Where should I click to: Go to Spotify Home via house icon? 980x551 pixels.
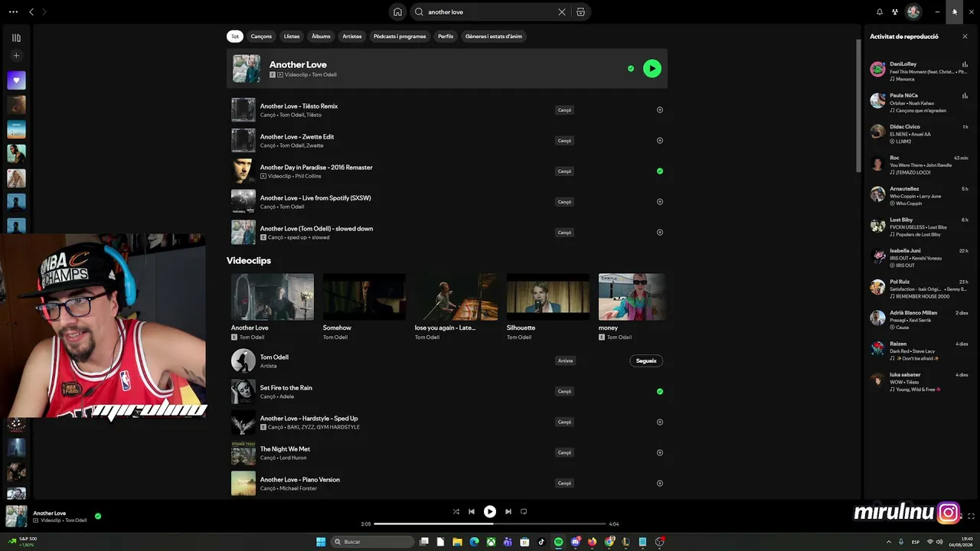(x=397, y=12)
